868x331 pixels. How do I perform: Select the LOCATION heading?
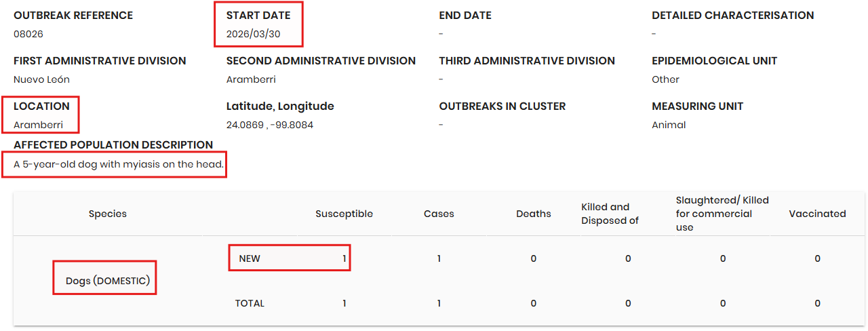tap(41, 106)
